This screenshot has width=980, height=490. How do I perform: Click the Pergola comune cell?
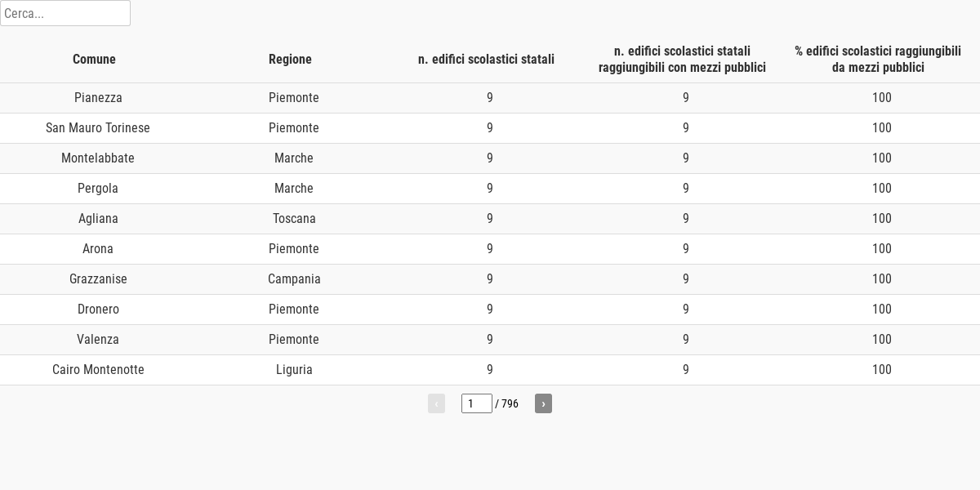[98, 189]
